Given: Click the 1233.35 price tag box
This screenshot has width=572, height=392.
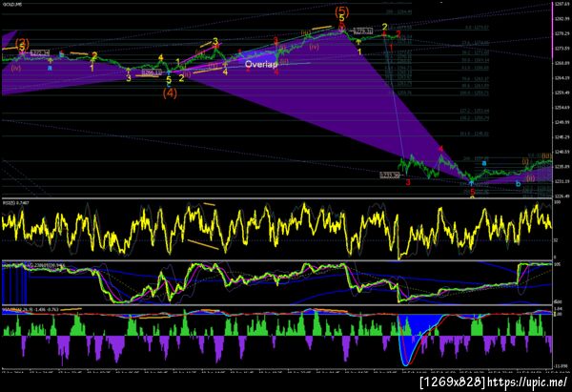Looking at the screenshot, I should pos(389,175).
